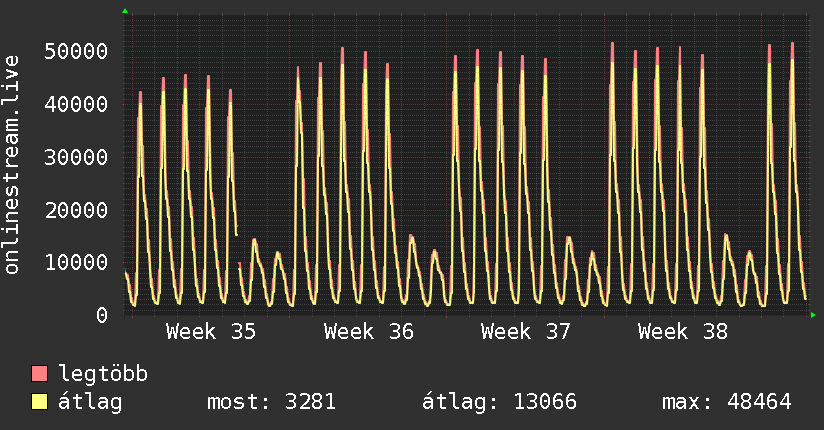The image size is (824, 430).
Task: Click the 30000 y-axis label
Action: coord(76,157)
